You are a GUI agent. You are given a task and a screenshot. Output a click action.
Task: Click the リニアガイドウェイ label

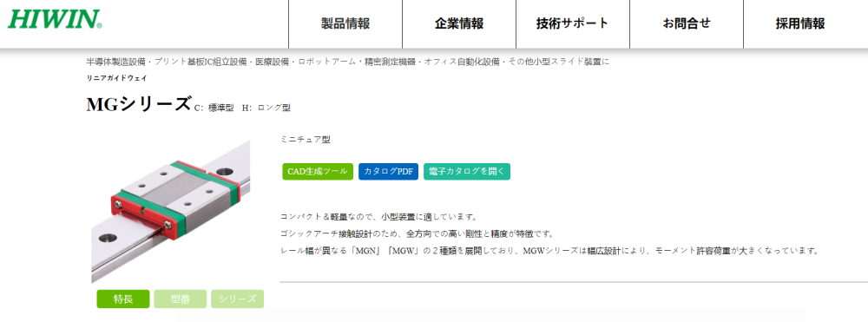click(x=117, y=79)
